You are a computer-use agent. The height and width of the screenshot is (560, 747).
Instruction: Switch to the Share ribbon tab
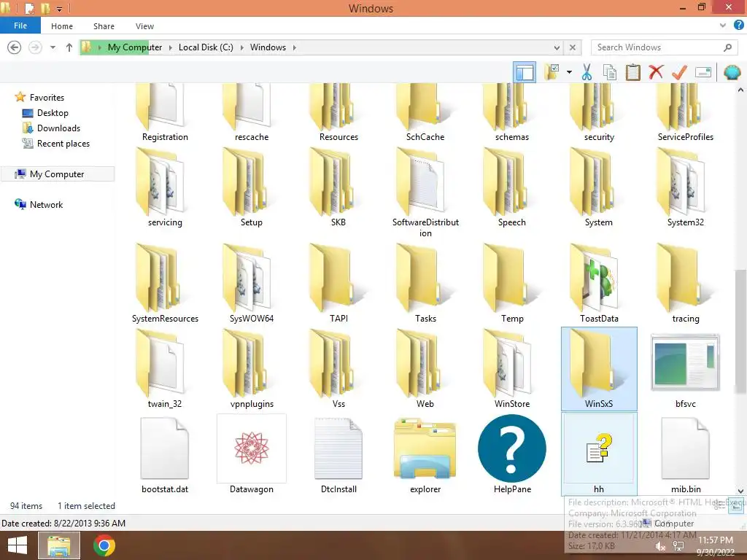104,26
